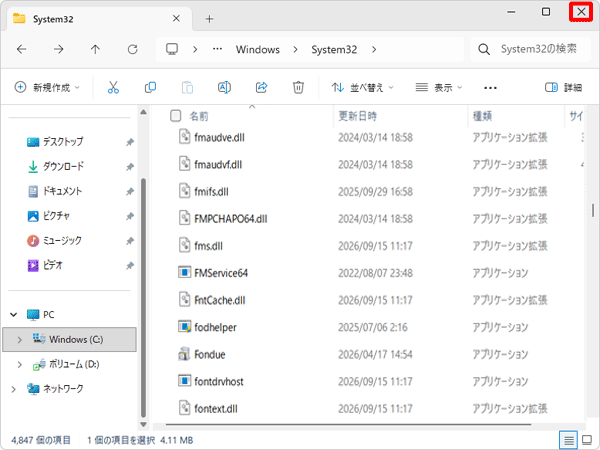
Task: Select the file fmaudve.dll
Action: point(219,137)
